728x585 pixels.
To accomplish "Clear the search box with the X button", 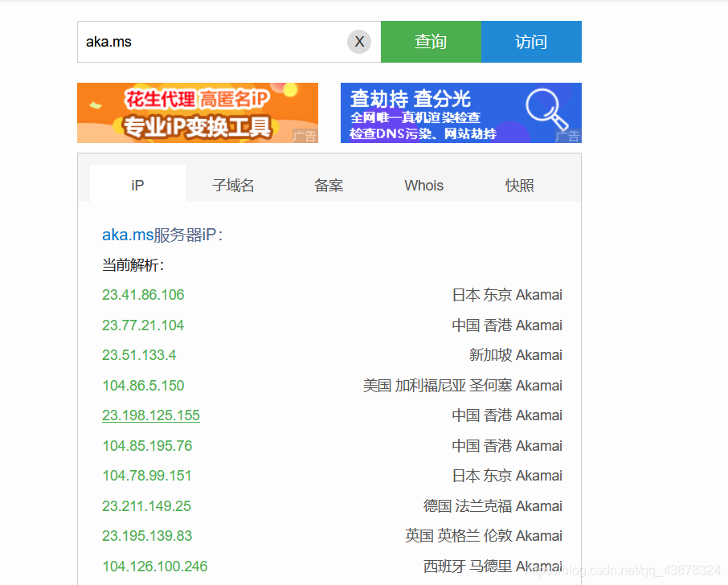I will pos(359,42).
